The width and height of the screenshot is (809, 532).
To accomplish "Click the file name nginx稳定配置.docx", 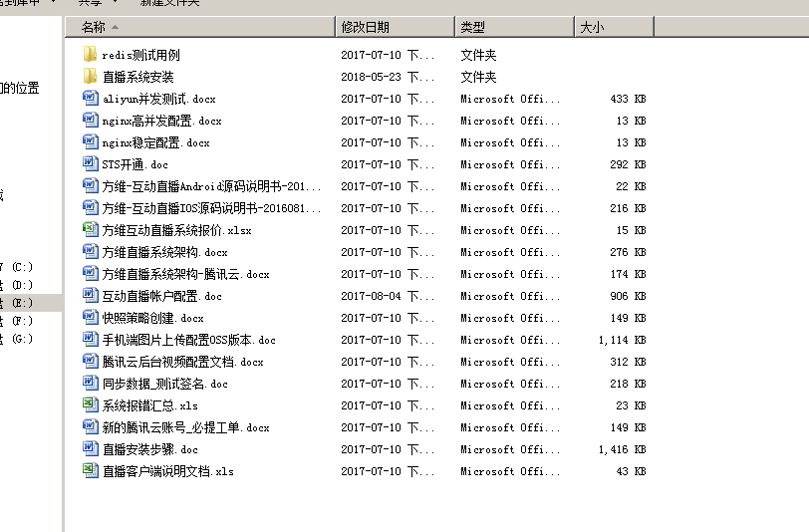I will tap(155, 142).
